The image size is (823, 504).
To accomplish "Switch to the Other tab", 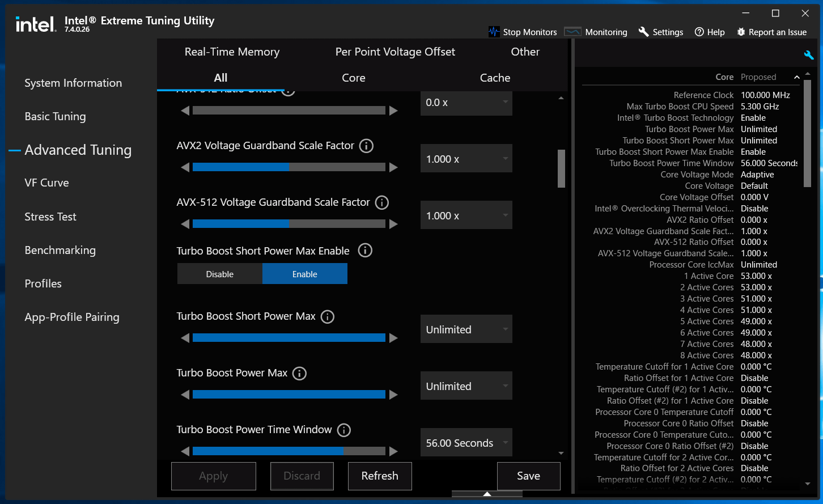I will 525,52.
